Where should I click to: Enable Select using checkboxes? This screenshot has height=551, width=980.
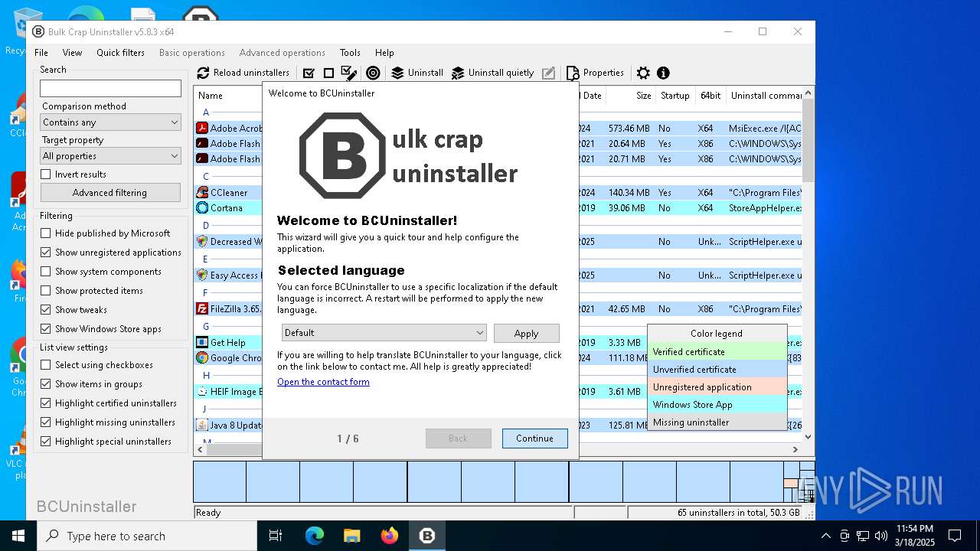point(46,365)
